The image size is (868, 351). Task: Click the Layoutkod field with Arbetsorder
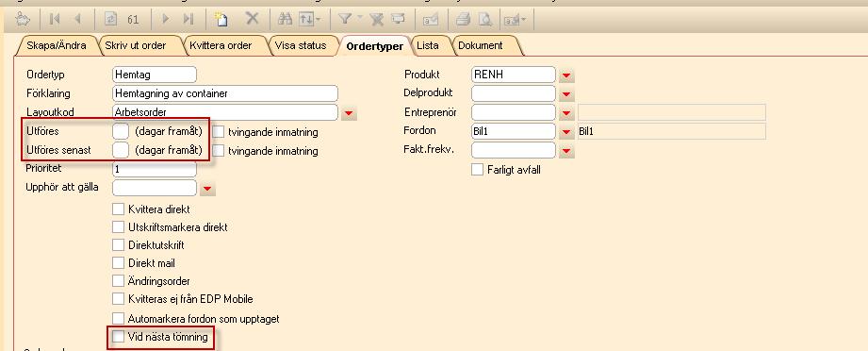pyautogui.click(x=224, y=112)
